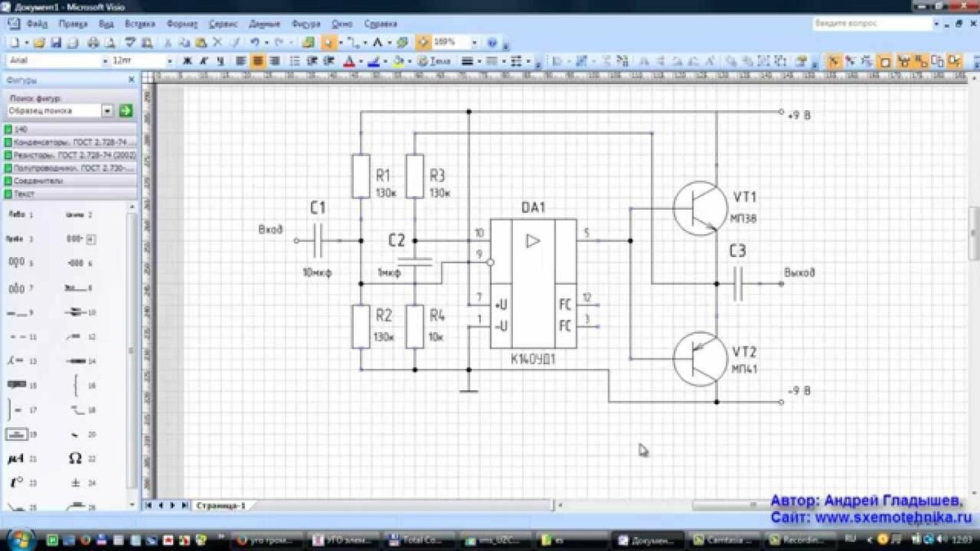
Task: Open the zoom level dropdown
Action: 474,42
